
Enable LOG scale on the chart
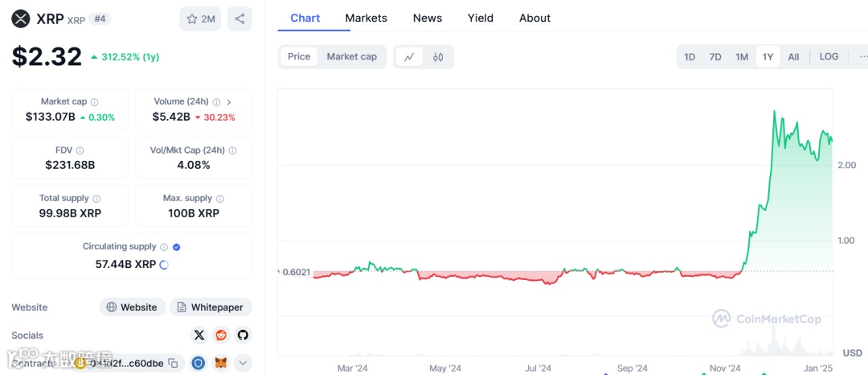pos(829,57)
